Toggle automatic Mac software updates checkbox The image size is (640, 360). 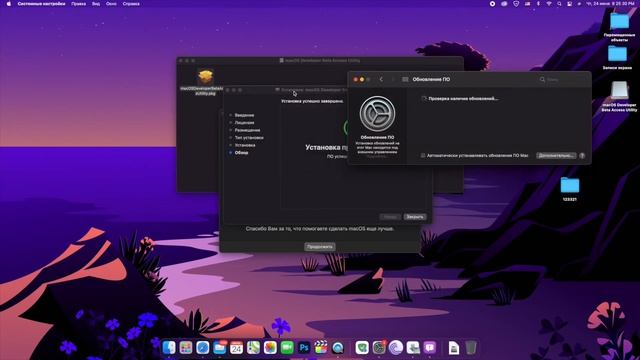[423, 156]
